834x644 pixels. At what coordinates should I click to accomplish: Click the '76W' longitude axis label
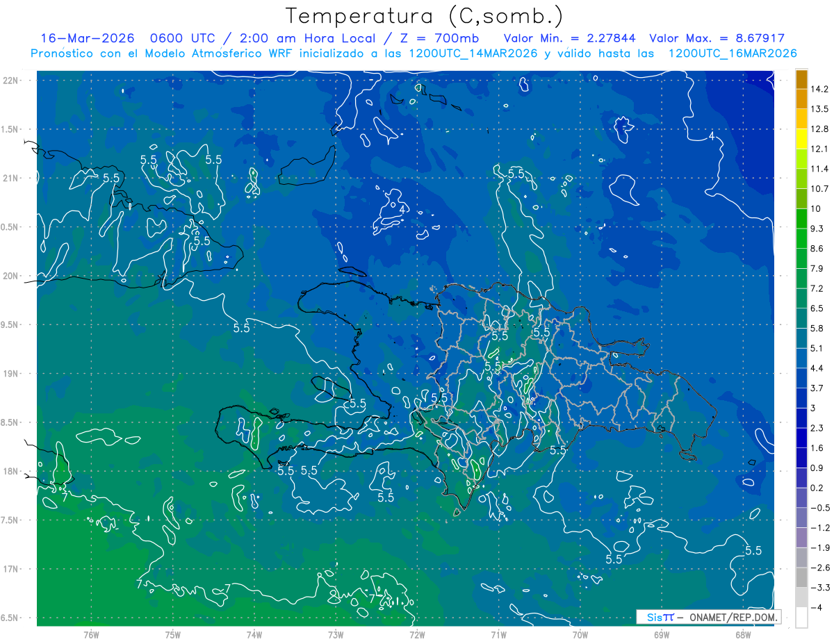point(91,635)
